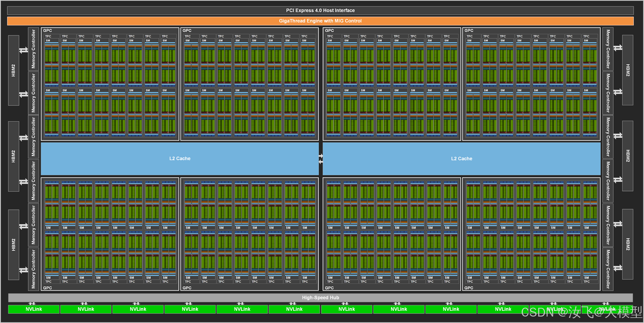Click the bottommost arrow on the left Memory Controller column
This screenshot has height=323, width=644.
click(24, 270)
